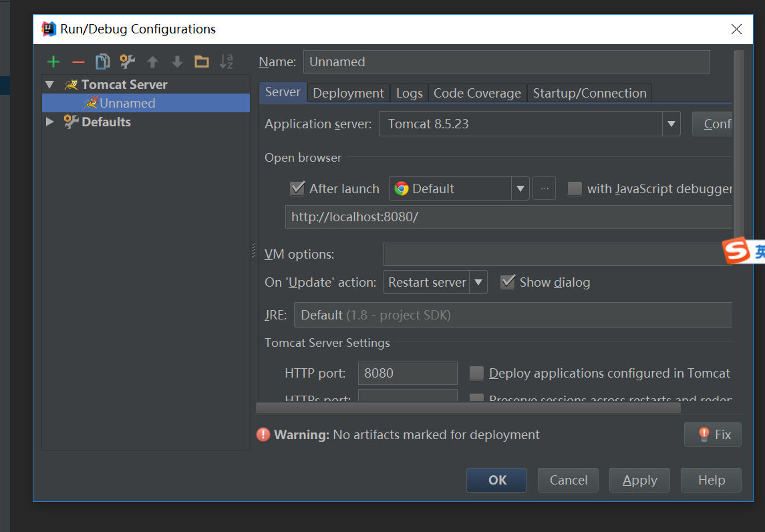Remove the selected configuration

[78, 61]
